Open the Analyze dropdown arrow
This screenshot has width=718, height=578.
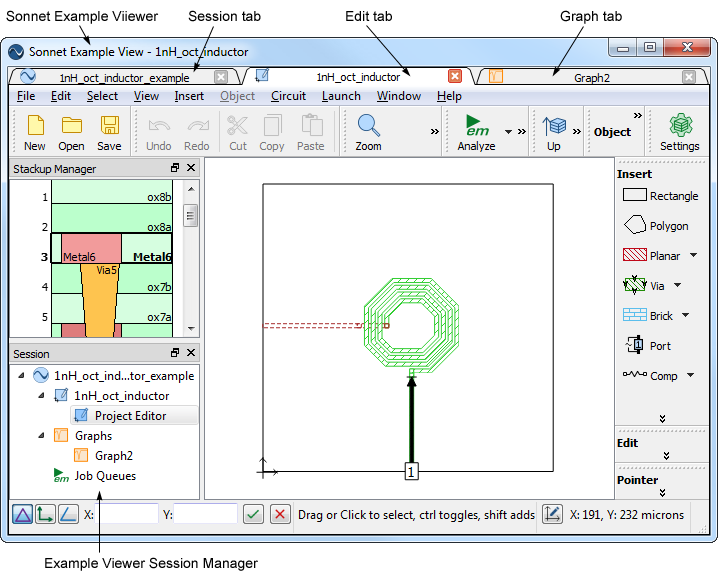coord(508,132)
